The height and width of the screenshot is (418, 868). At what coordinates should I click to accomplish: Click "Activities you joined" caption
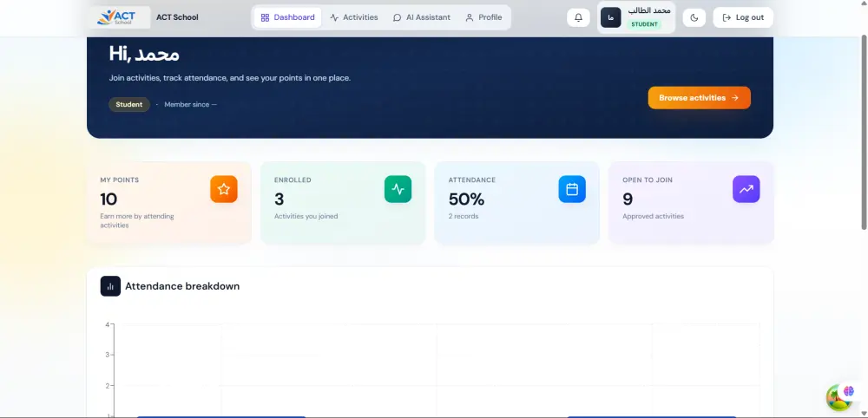306,216
